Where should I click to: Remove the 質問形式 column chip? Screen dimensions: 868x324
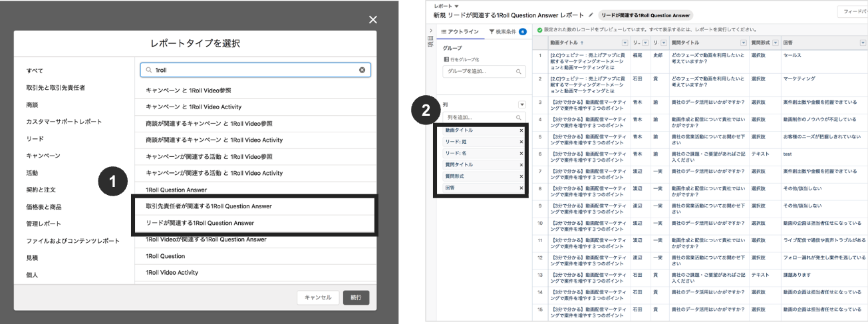click(521, 176)
